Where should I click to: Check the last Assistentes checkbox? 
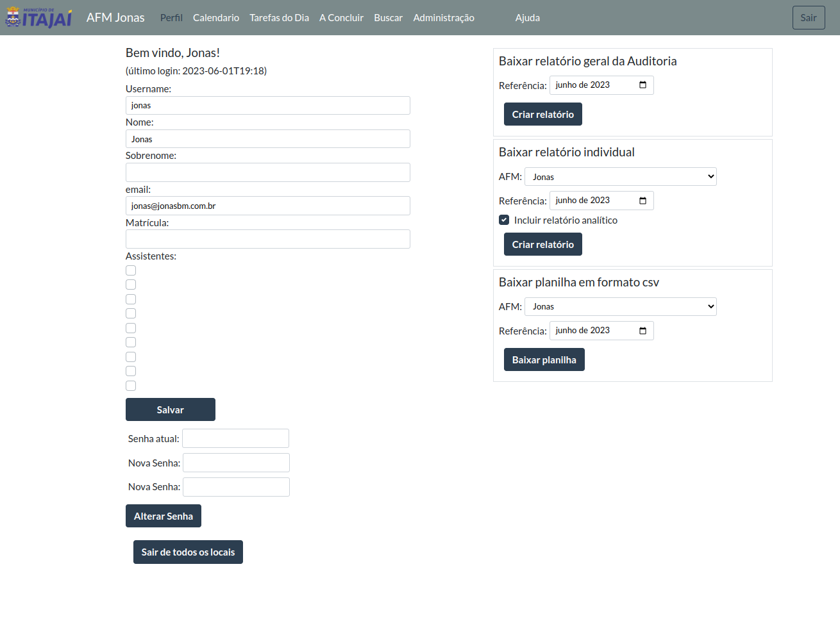pyautogui.click(x=131, y=386)
